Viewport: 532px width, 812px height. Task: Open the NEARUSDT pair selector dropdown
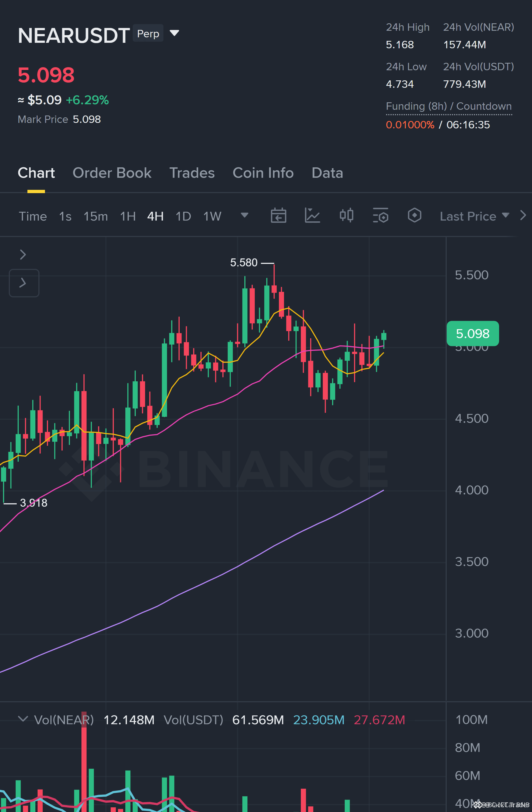pyautogui.click(x=174, y=33)
